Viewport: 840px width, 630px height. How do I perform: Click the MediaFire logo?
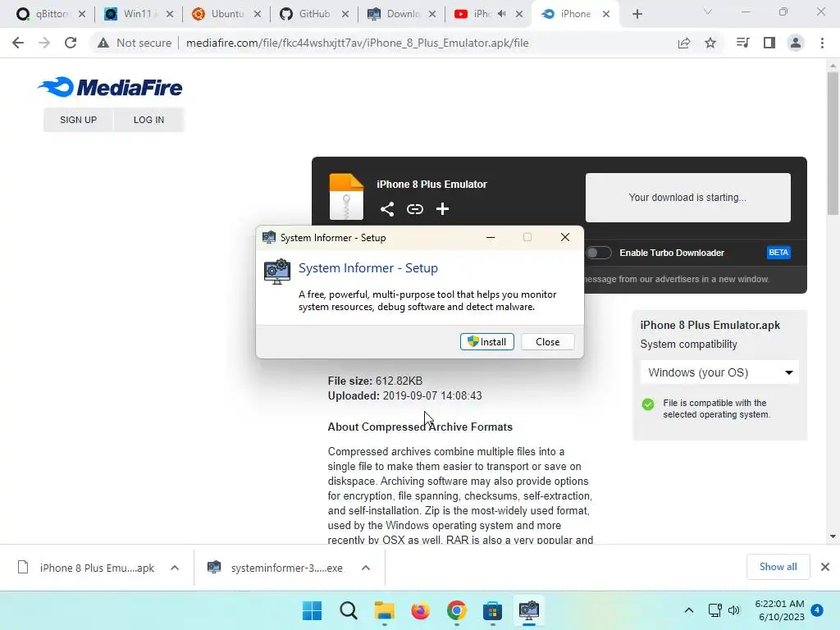[x=110, y=87]
